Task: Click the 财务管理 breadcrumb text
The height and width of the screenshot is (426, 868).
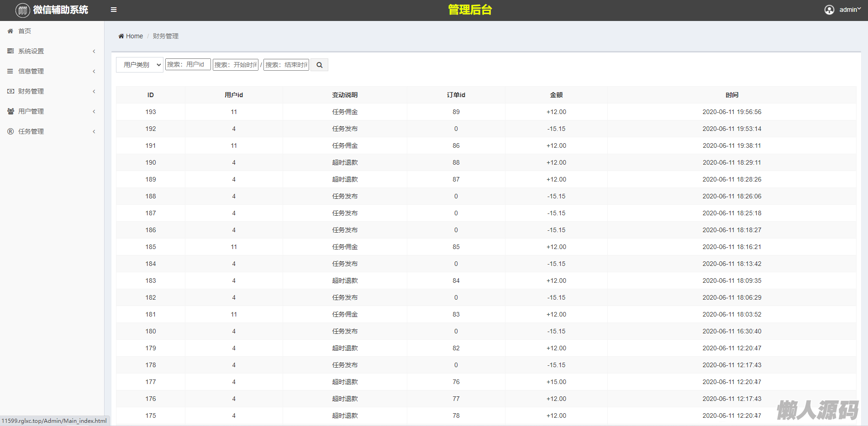Action: (x=165, y=36)
